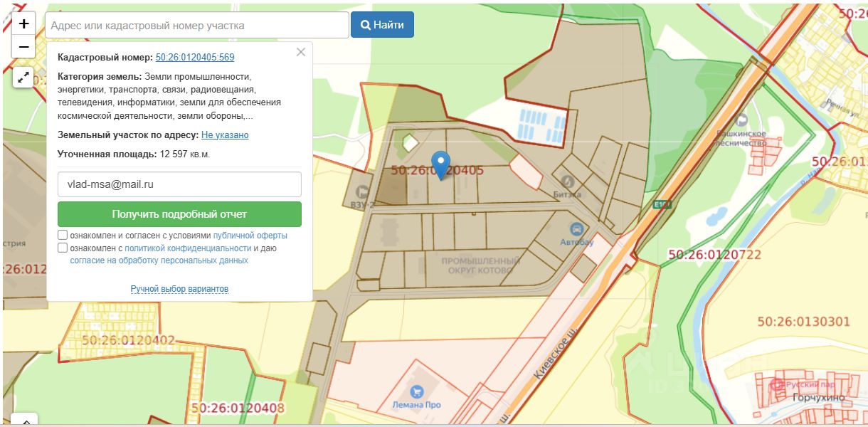Click the Вашкинское лесничество map icon
868x427 pixels.
[x=742, y=119]
